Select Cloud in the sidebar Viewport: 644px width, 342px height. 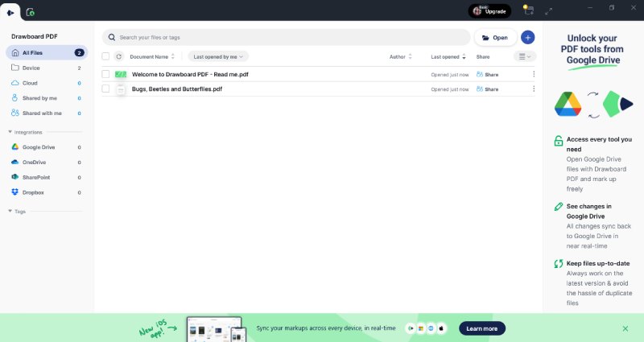[47, 83]
